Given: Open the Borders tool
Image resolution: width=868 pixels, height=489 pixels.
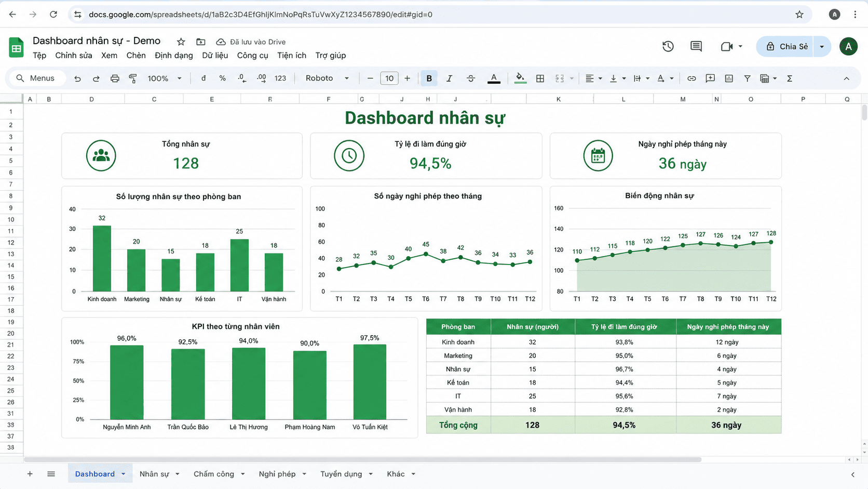Looking at the screenshot, I should point(540,78).
